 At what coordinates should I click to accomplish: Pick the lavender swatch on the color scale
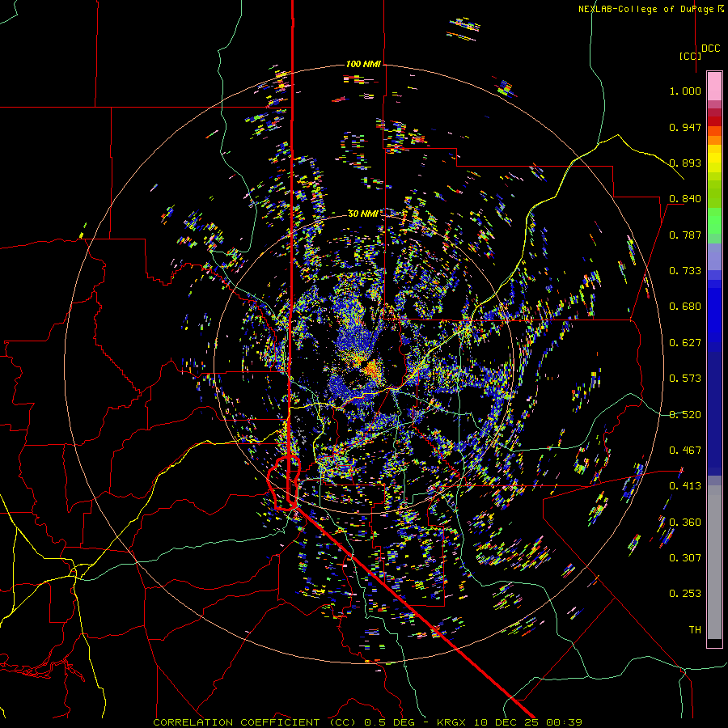coord(714,256)
